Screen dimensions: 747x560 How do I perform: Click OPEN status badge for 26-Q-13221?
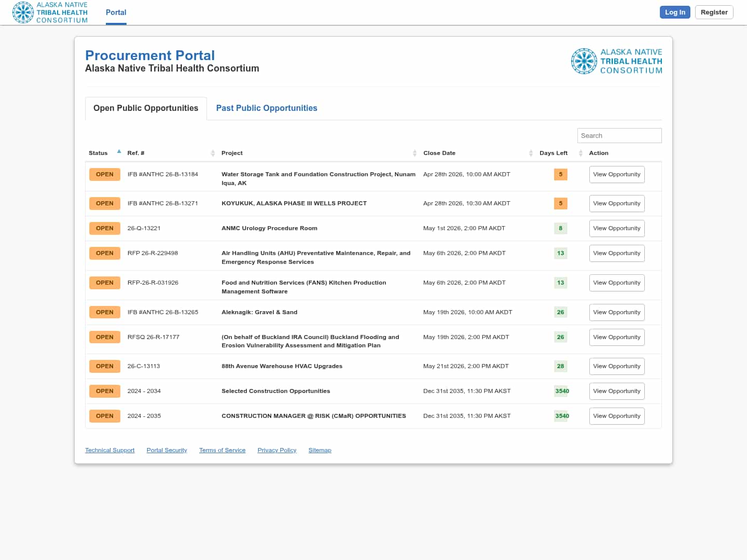coord(105,229)
